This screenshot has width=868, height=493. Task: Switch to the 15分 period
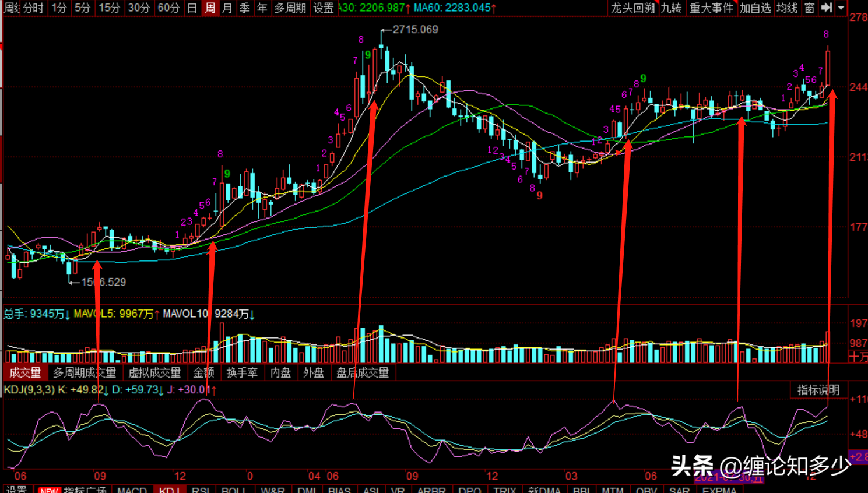[109, 8]
